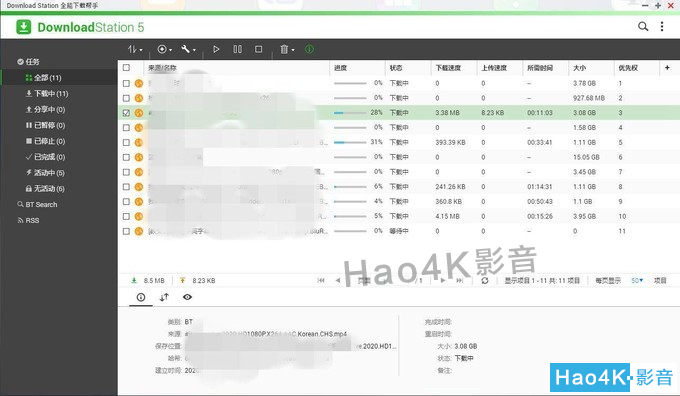Check the checkbox of the 3.78 GB task
This screenshot has height=396, width=680.
(126, 83)
